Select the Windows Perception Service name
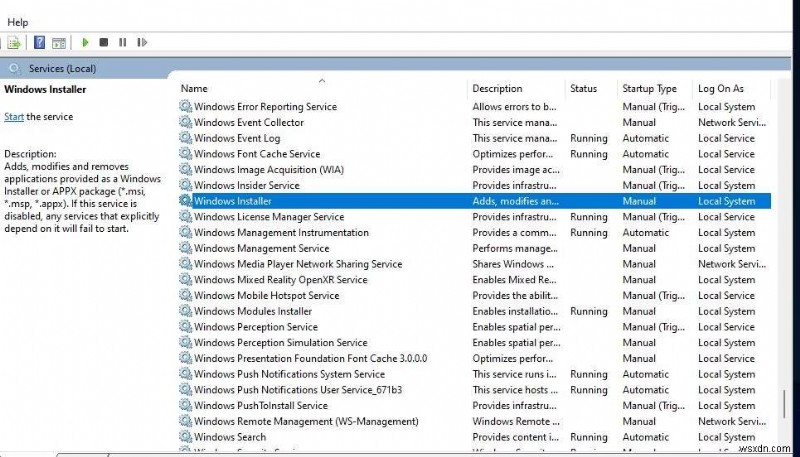The image size is (800, 457). [256, 327]
